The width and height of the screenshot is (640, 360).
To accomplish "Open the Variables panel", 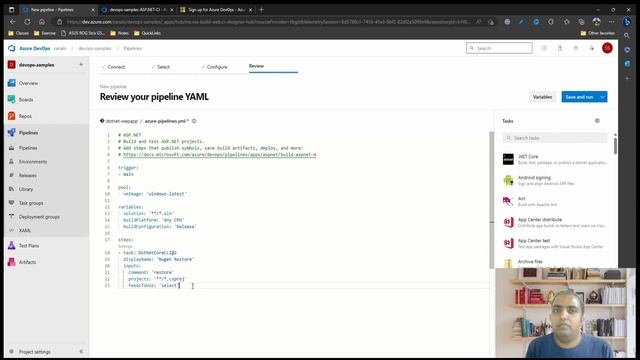I will pos(542,97).
